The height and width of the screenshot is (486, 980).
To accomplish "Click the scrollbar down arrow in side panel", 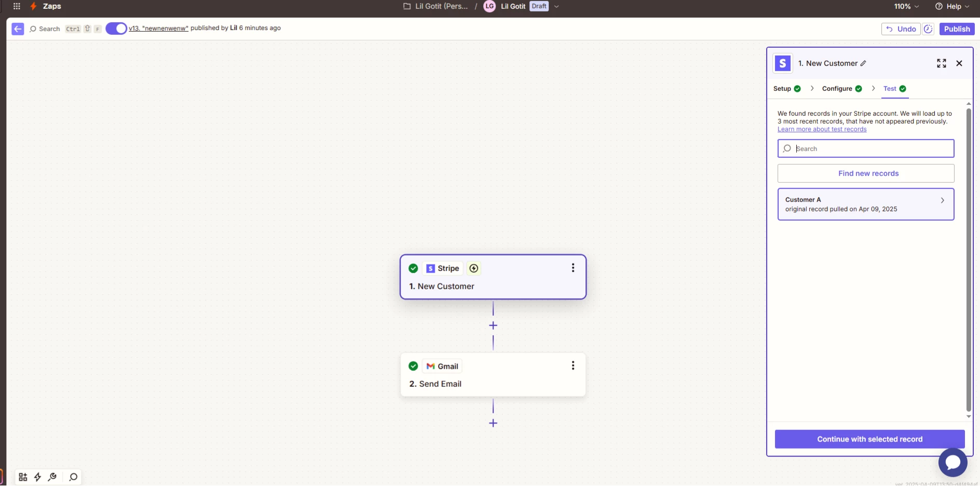I will coord(969,416).
